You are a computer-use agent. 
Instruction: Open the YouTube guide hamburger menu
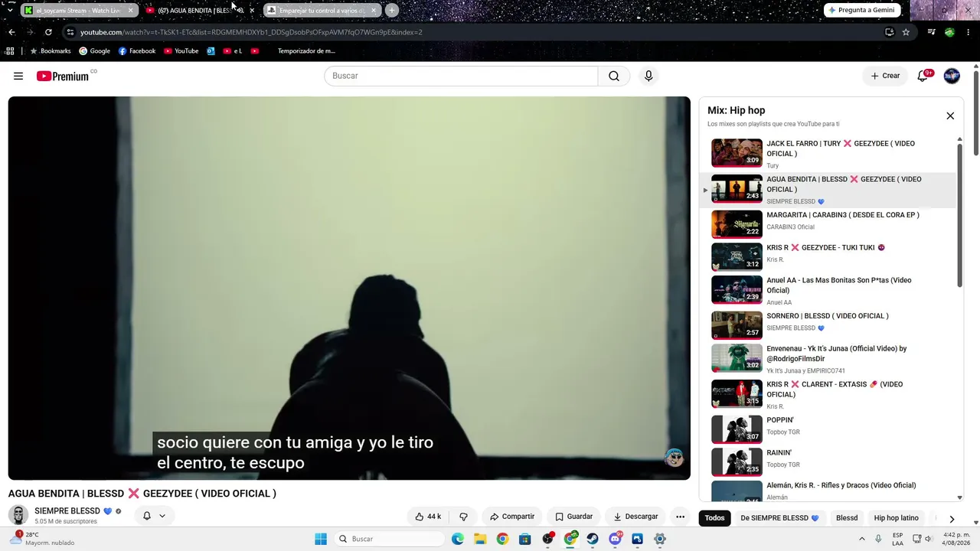18,76
